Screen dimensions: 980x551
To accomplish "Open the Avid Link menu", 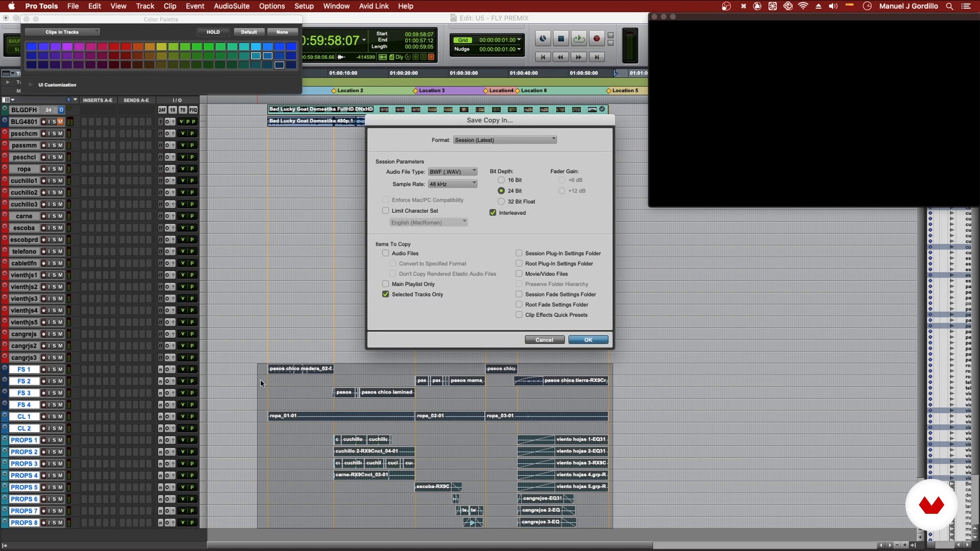I will (x=374, y=6).
